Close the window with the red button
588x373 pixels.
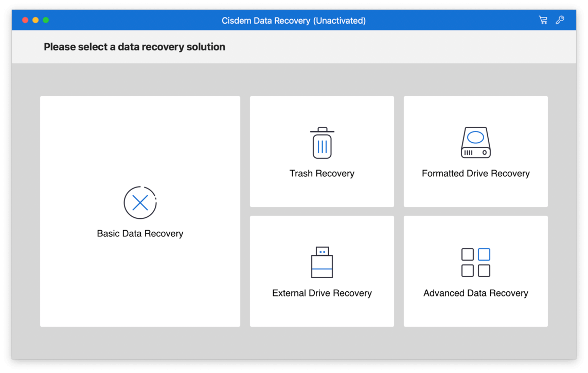(x=25, y=20)
